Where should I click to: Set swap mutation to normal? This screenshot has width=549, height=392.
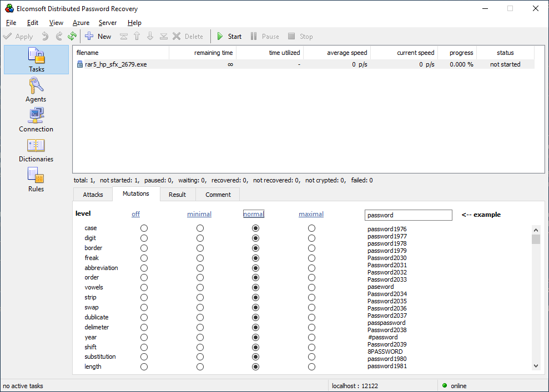(255, 307)
